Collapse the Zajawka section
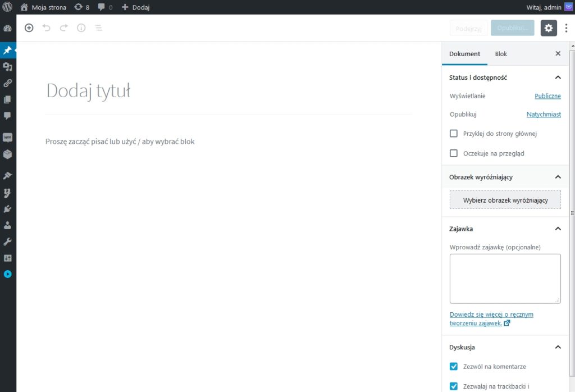The image size is (575, 392). (558, 229)
